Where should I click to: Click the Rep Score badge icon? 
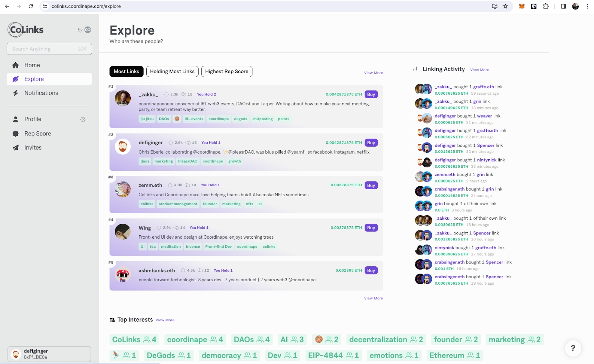16,134
